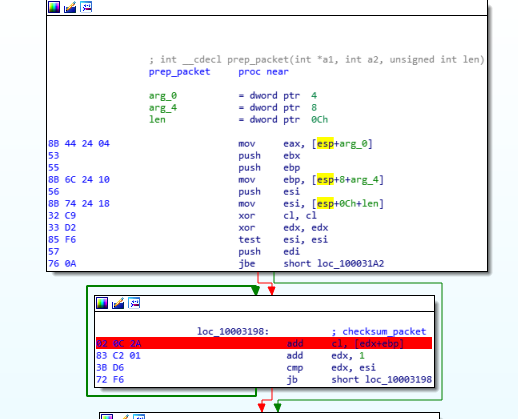Follow jb short loc_10003198 jump target

(398, 380)
